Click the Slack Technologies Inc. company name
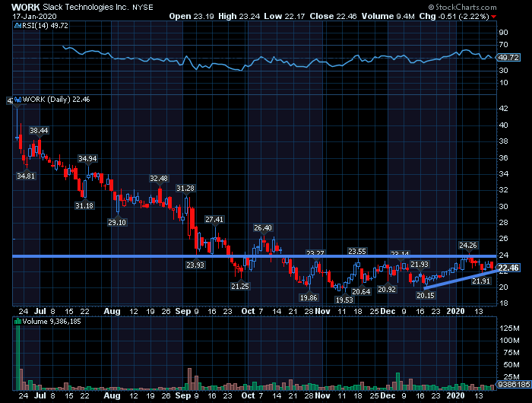This screenshot has height=403, width=532. tap(86, 7)
